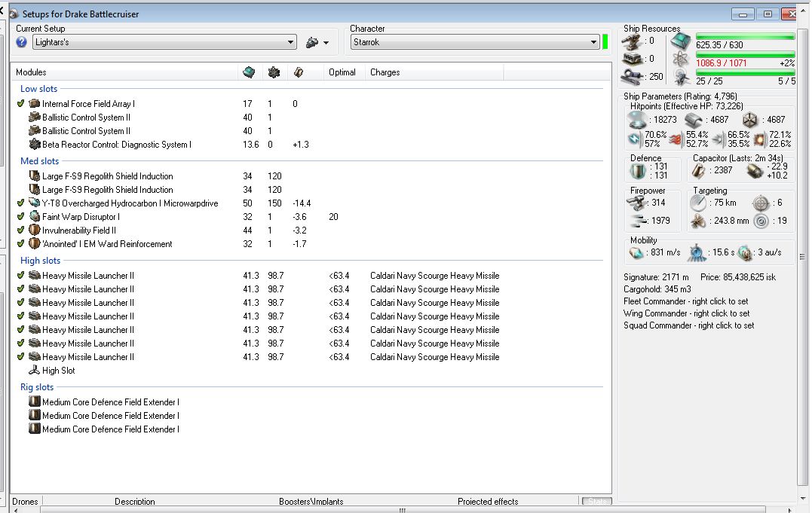
Task: Toggle Internal Force Field Array I active state
Action: pyautogui.click(x=20, y=103)
